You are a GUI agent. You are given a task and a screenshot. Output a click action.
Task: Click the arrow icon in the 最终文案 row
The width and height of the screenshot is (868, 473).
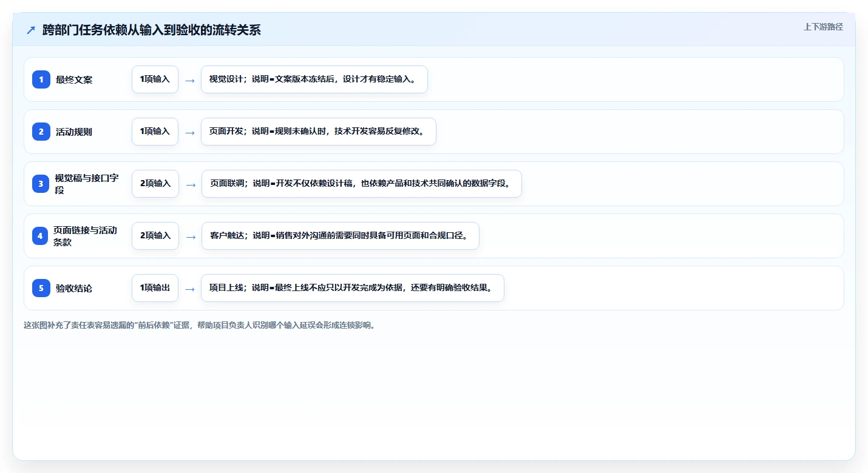pos(190,81)
